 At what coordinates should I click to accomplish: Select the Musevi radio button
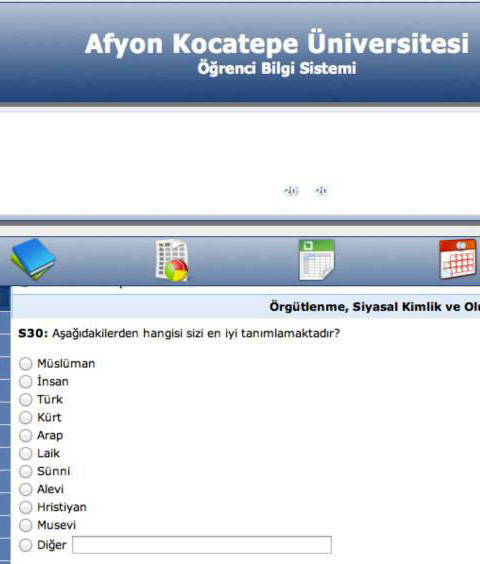tap(26, 525)
